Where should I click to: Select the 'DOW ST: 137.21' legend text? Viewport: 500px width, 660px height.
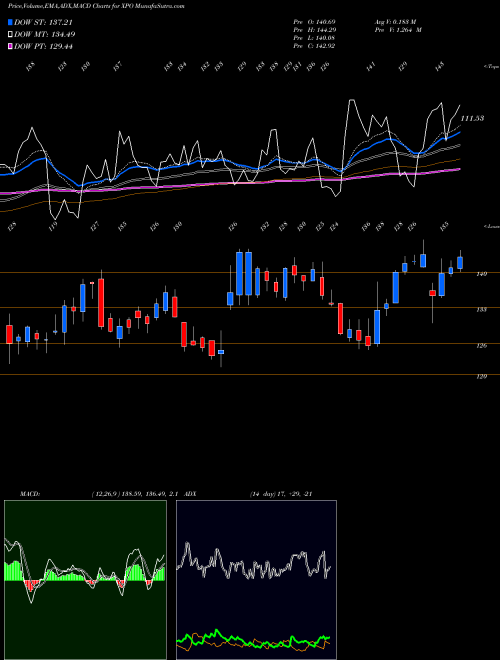tap(43, 22)
